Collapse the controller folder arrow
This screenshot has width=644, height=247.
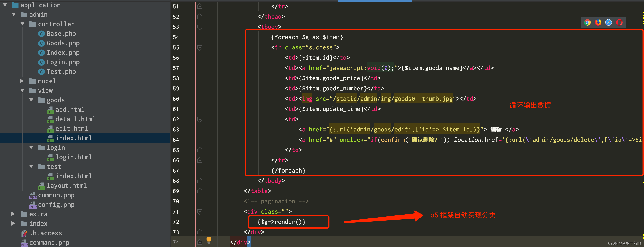point(22,24)
